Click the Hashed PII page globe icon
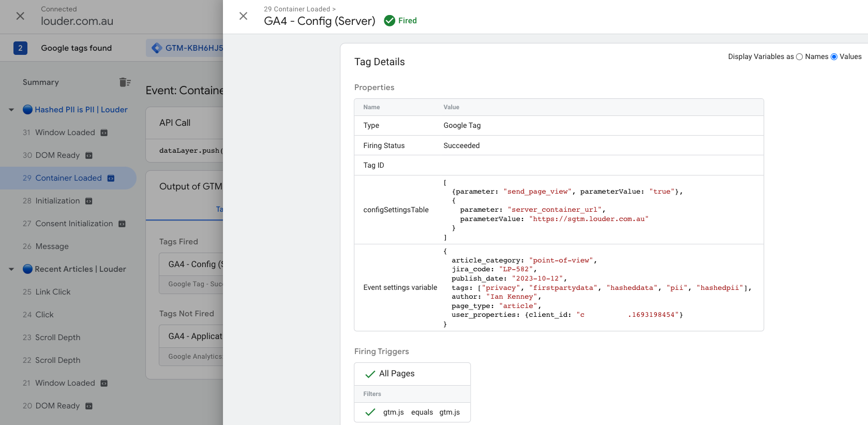Viewport: 868px width, 425px height. click(28, 110)
